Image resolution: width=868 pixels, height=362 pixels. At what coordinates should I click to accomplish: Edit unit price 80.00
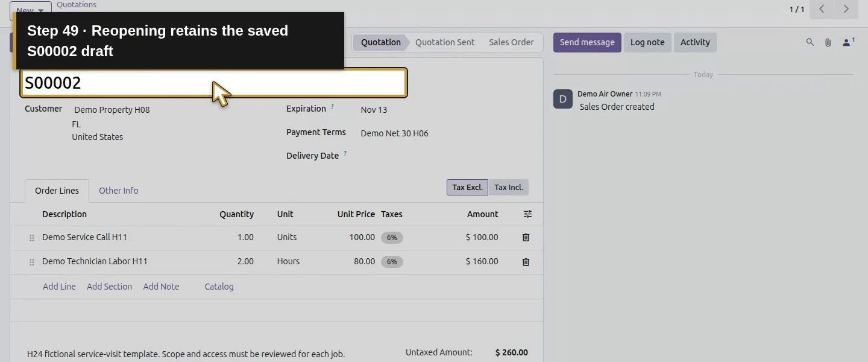pos(364,261)
